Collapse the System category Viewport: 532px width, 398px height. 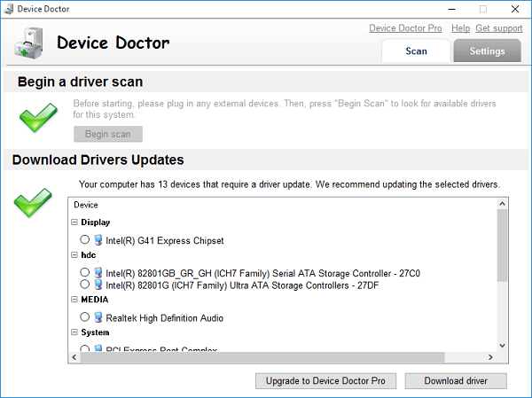coord(74,332)
